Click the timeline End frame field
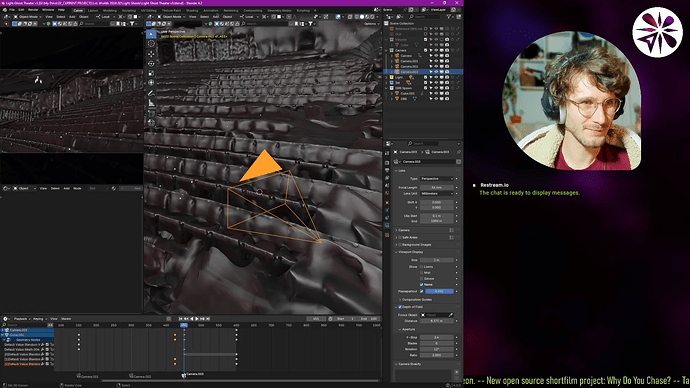The image size is (690, 388). click(x=369, y=318)
